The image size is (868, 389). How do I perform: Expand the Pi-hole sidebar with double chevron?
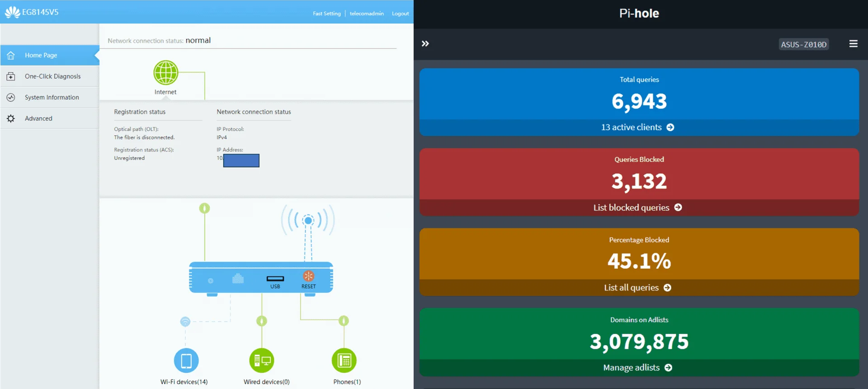click(x=425, y=44)
